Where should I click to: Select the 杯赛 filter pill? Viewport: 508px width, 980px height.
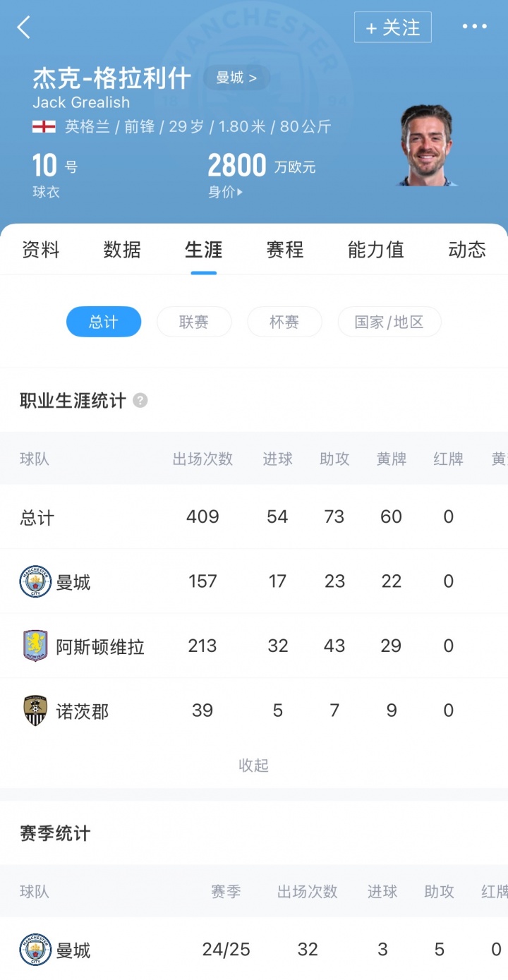[284, 322]
